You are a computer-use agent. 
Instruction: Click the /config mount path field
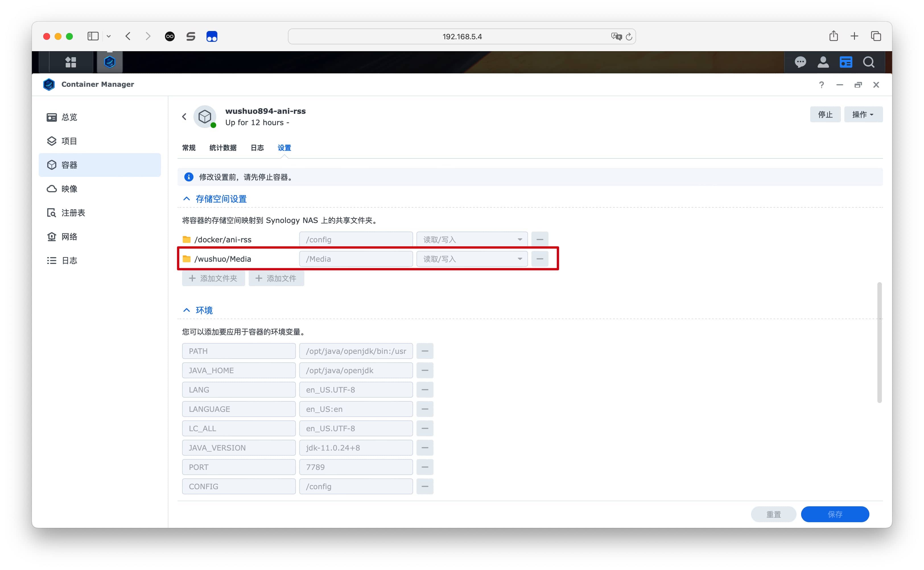click(356, 239)
